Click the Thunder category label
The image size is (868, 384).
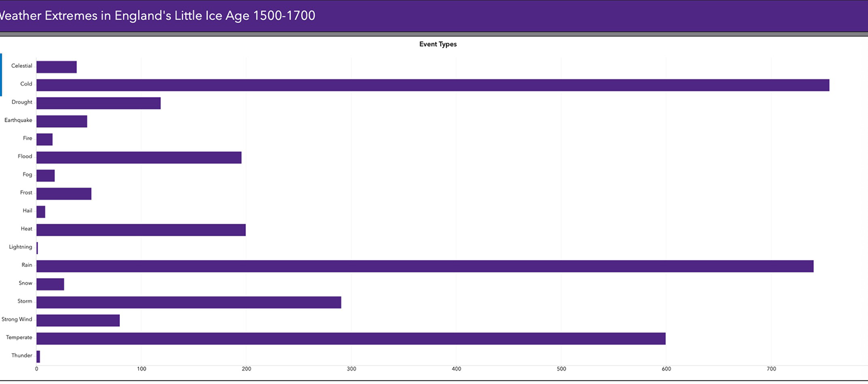click(22, 355)
